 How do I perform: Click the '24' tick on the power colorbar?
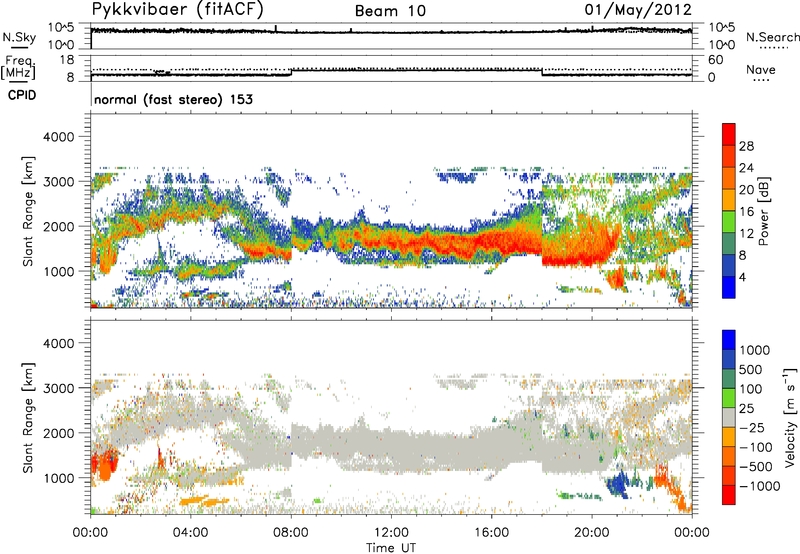coord(746,168)
